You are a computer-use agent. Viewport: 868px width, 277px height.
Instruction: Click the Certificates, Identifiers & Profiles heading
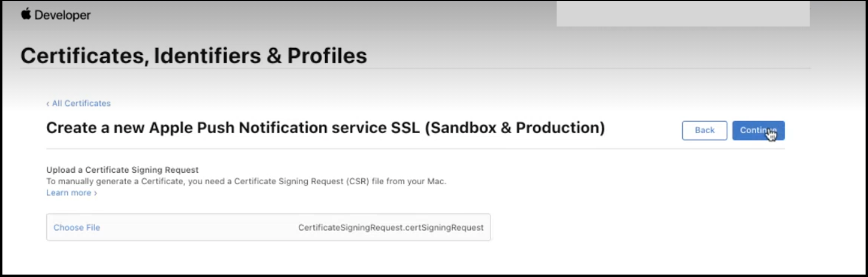[194, 56]
